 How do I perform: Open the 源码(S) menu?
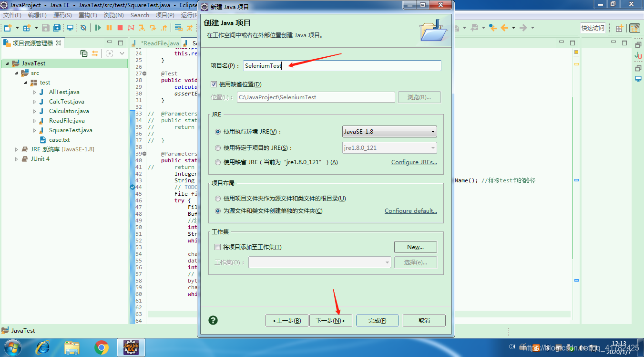coord(62,15)
